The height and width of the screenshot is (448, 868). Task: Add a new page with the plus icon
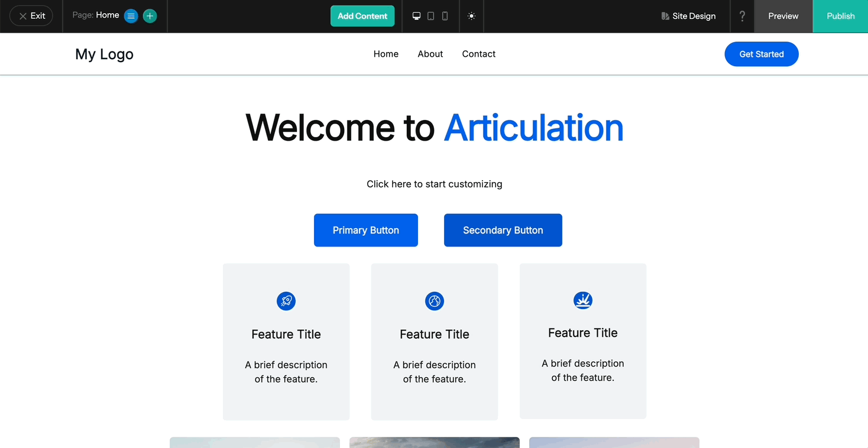[150, 16]
